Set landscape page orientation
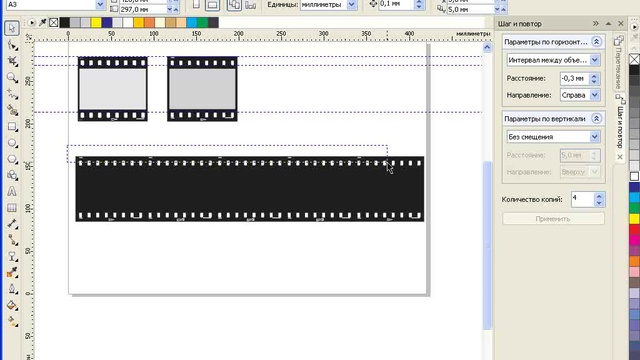Image resolution: width=640 pixels, height=360 pixels. tap(212, 4)
